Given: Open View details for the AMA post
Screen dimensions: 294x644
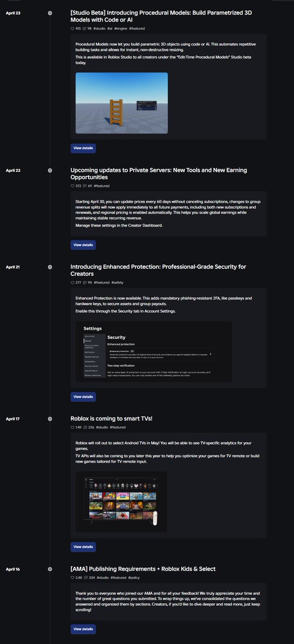Looking at the screenshot, I should coord(83,628).
